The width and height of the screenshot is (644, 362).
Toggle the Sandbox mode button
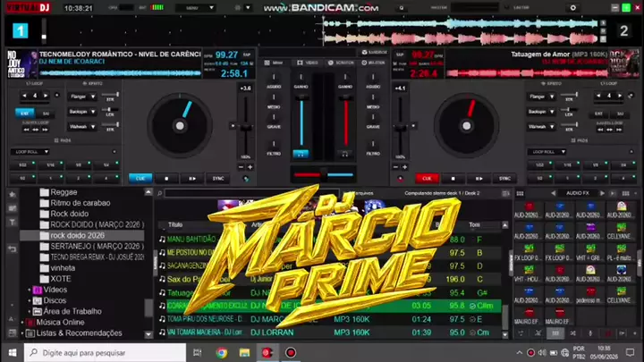tap(374, 53)
